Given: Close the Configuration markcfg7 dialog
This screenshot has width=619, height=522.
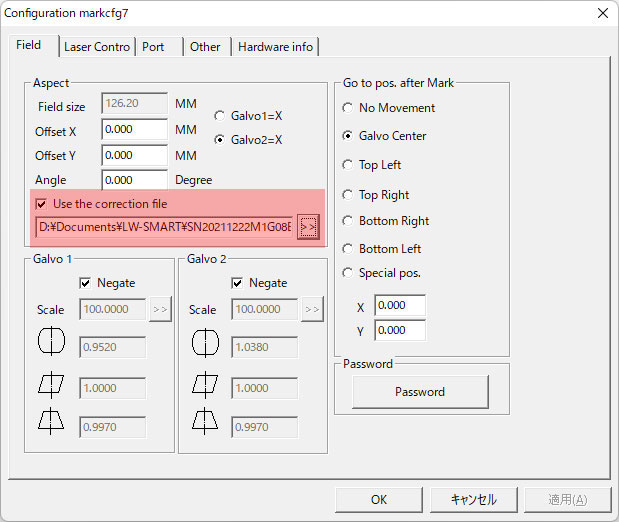Looking at the screenshot, I should 603,13.
